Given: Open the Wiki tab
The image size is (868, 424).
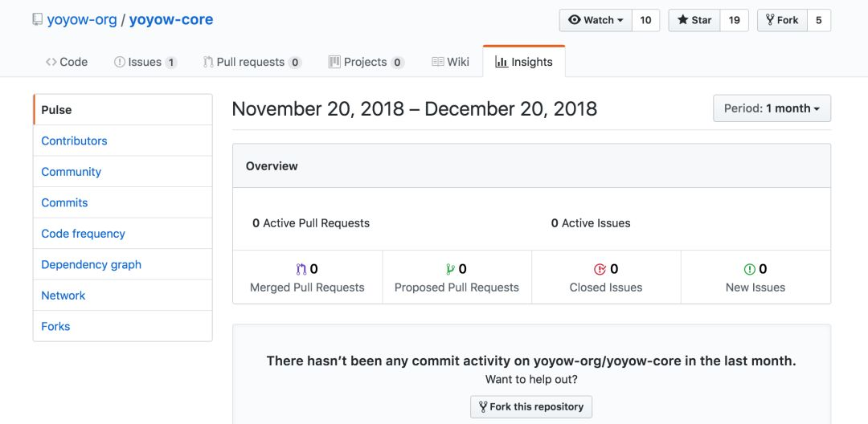Looking at the screenshot, I should pyautogui.click(x=451, y=62).
